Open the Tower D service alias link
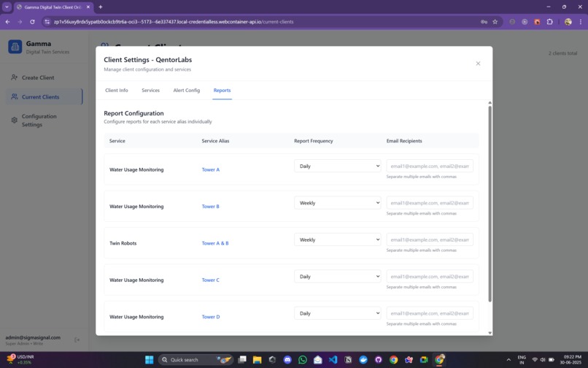The height and width of the screenshot is (368, 588). (211, 317)
